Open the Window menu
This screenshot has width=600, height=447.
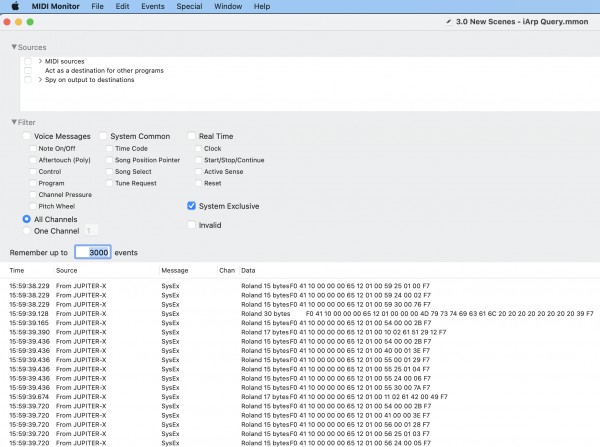point(228,7)
